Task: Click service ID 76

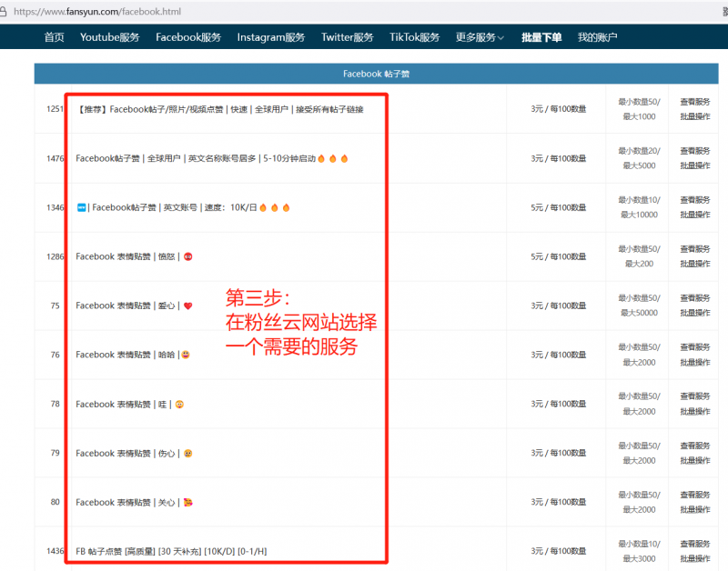Action: tap(55, 355)
